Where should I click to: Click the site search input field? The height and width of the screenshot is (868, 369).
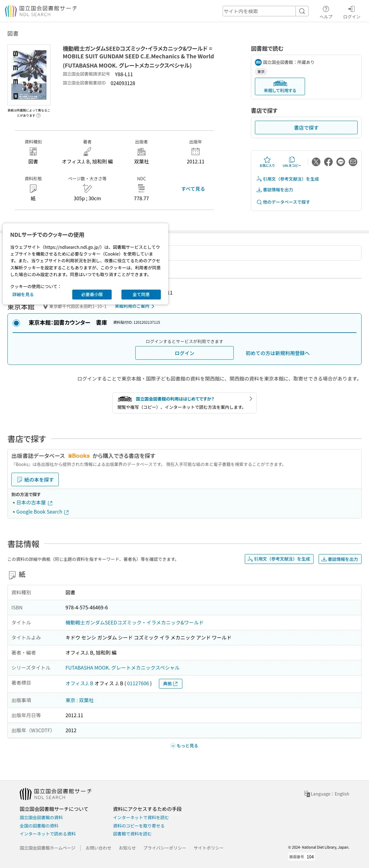(259, 11)
